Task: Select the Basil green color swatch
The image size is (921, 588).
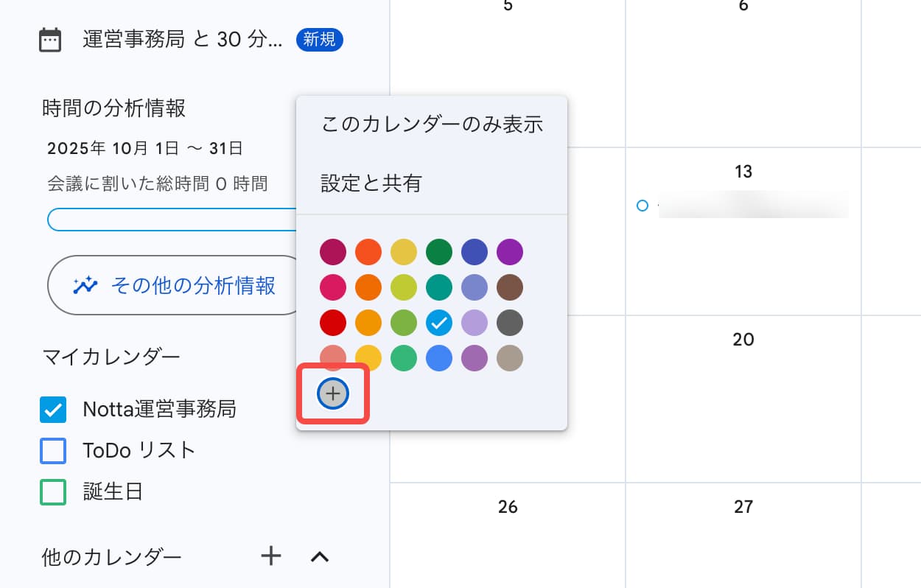Action: 439,252
